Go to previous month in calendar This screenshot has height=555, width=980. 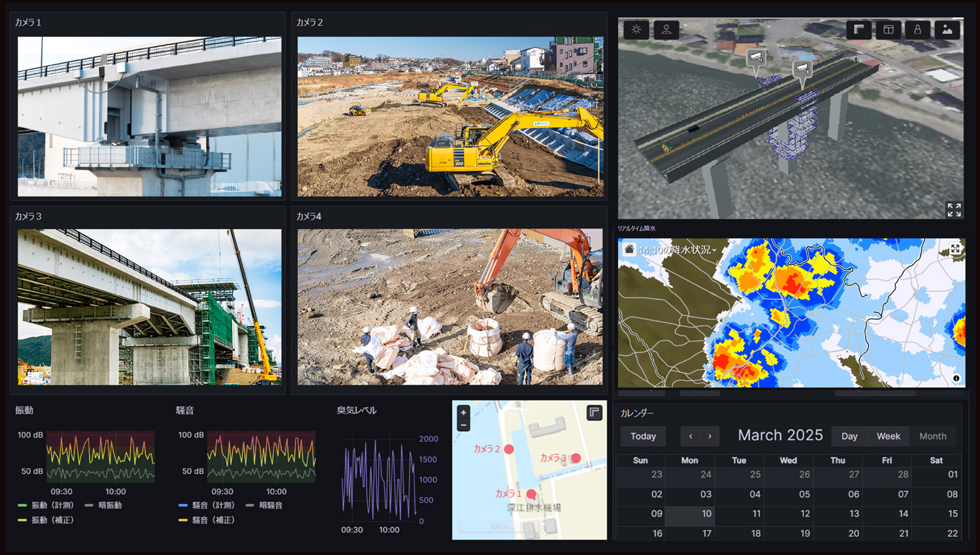point(691,436)
